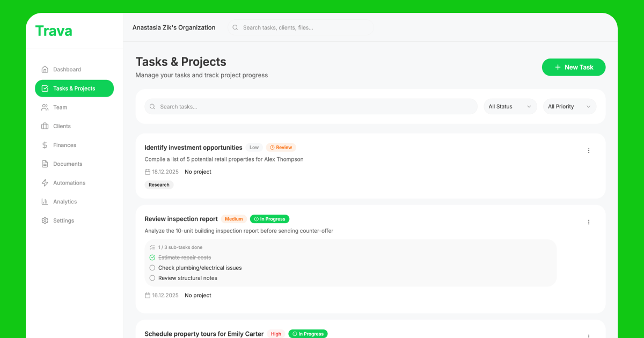Click the Medium priority badge
This screenshot has width=644, height=338.
click(x=234, y=219)
